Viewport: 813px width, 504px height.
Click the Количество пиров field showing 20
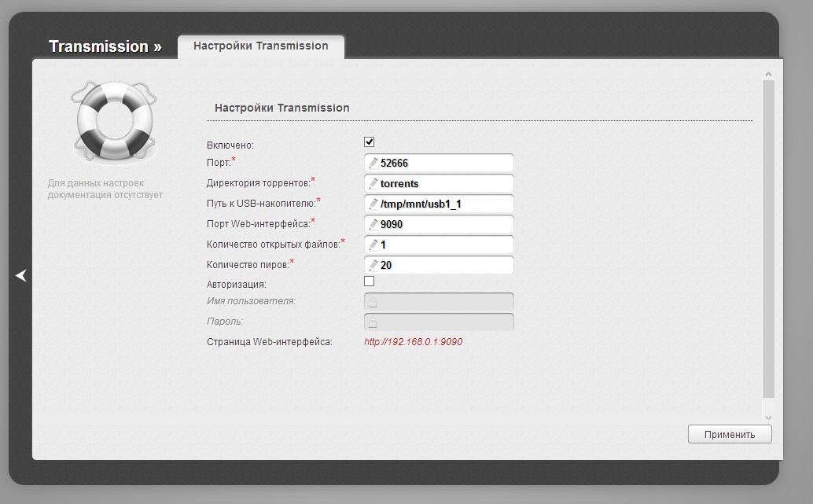pos(444,266)
